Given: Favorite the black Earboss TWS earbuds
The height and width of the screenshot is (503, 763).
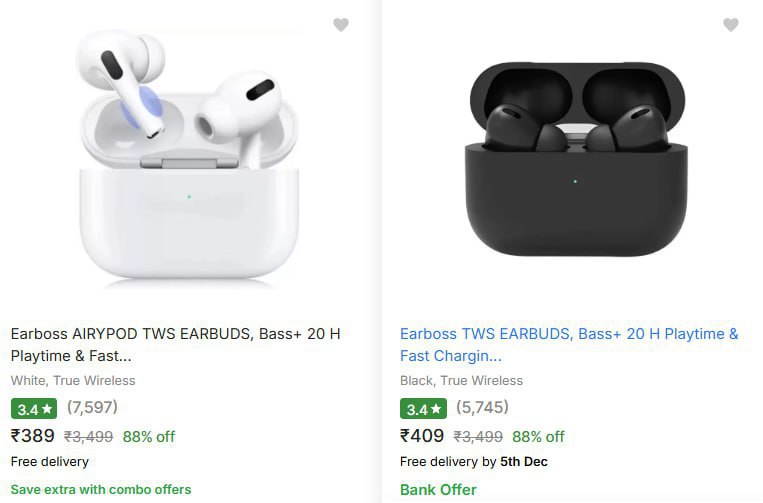Looking at the screenshot, I should pos(731,25).
